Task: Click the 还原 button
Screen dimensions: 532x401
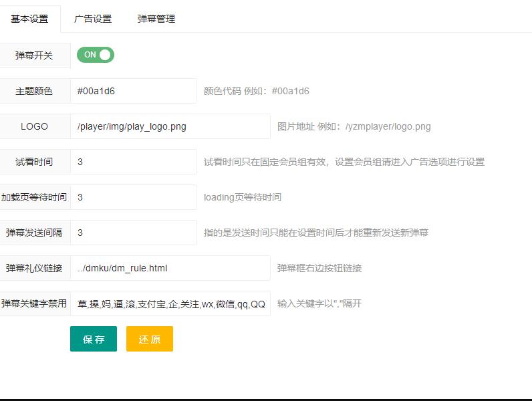Action: coord(150,339)
